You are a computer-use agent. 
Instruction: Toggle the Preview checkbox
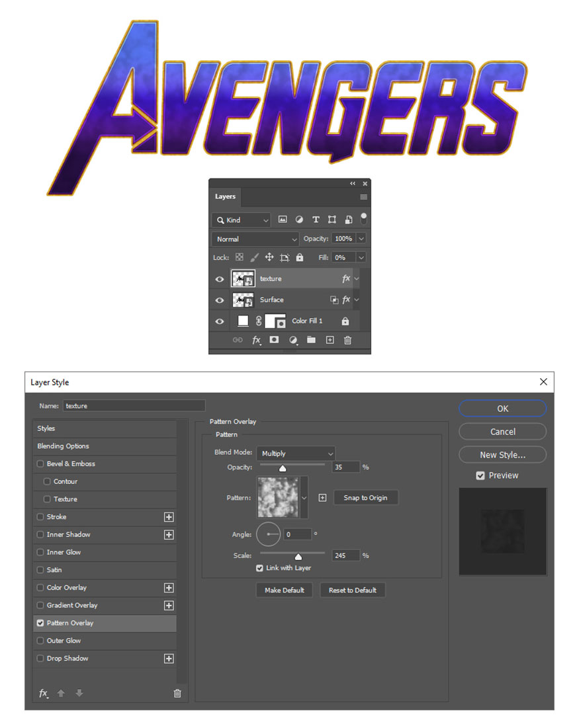(480, 475)
